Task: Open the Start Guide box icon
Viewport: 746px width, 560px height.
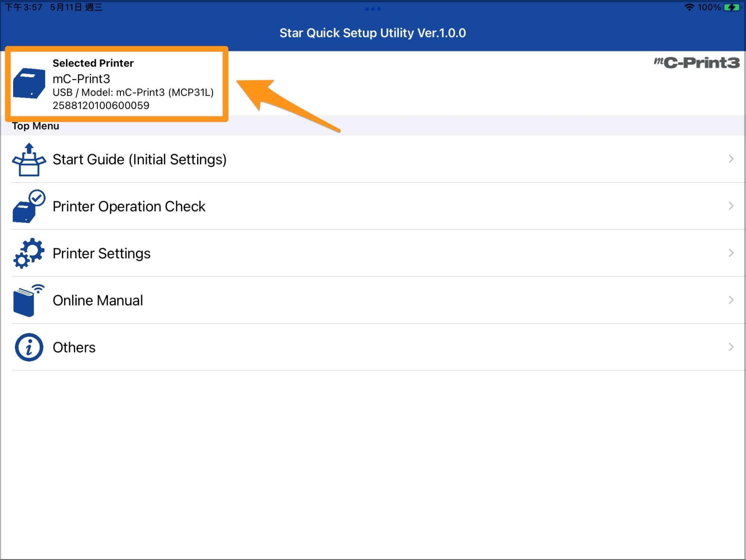Action: (29, 159)
